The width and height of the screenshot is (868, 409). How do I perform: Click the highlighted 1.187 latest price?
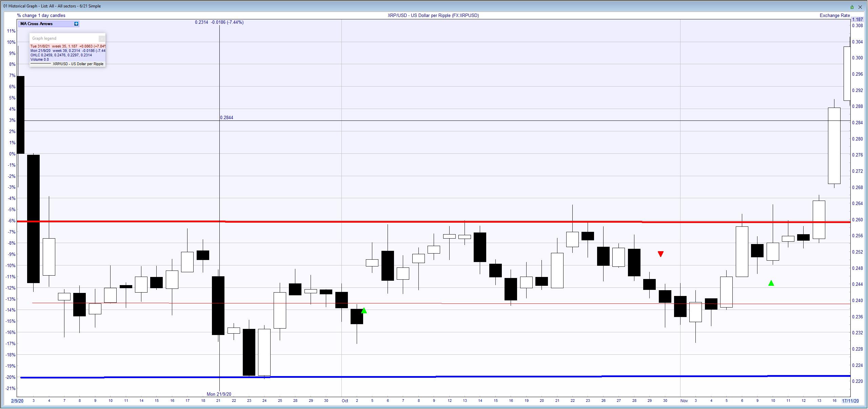point(857,20)
